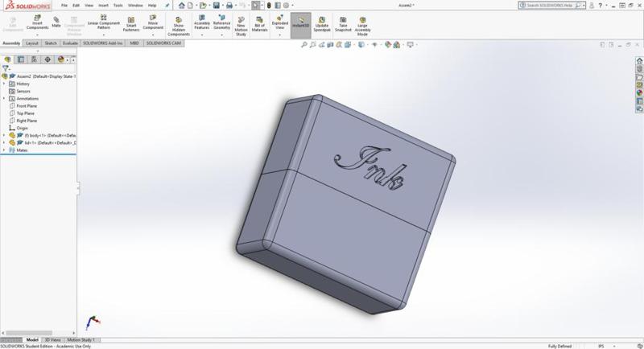Image resolution: width=644 pixels, height=349 pixels.
Task: Click Zoom to Fit magnifier icon
Action: [304, 45]
